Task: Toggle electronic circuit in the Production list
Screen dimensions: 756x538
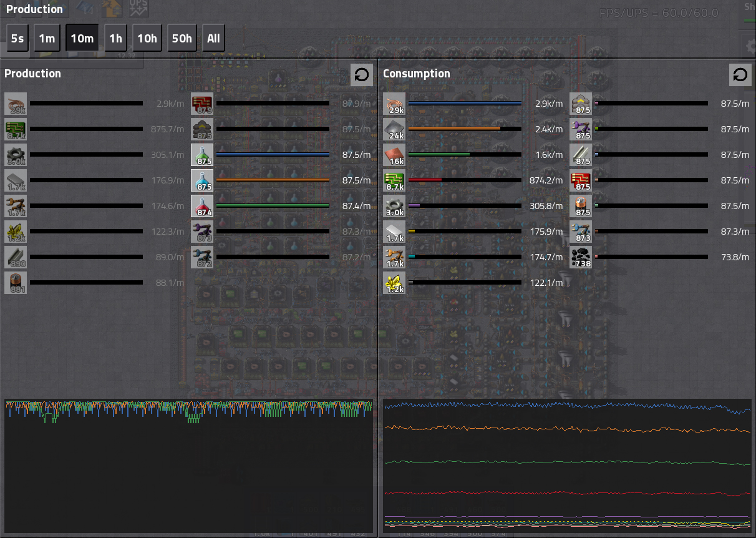Action: 16,129
